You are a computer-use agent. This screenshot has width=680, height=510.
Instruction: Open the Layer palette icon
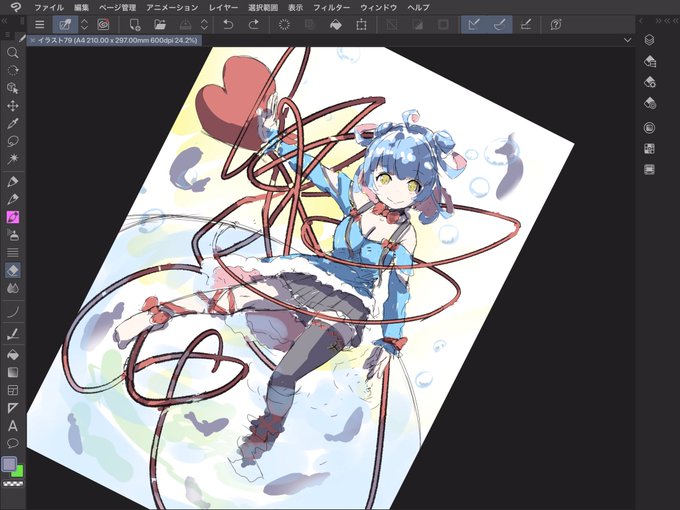649,40
